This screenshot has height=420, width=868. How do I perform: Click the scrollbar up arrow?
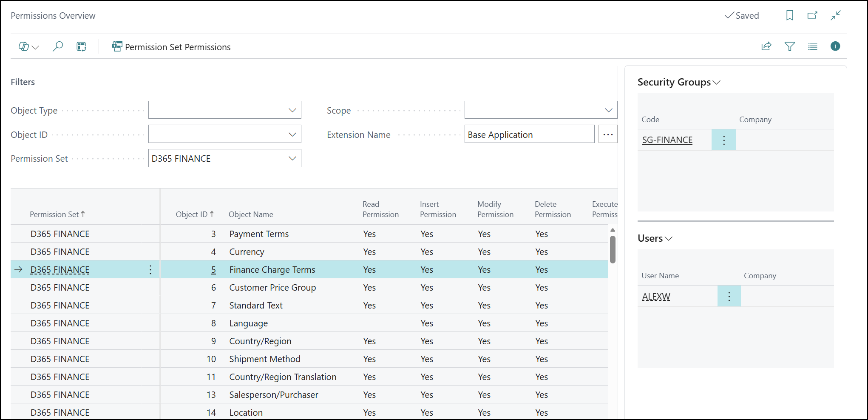pyautogui.click(x=613, y=230)
